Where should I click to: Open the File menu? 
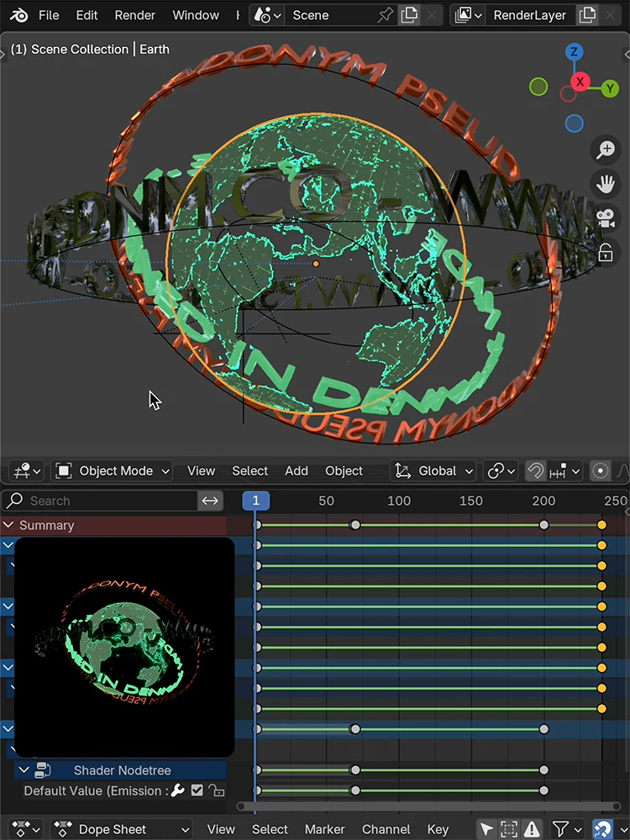[x=49, y=15]
